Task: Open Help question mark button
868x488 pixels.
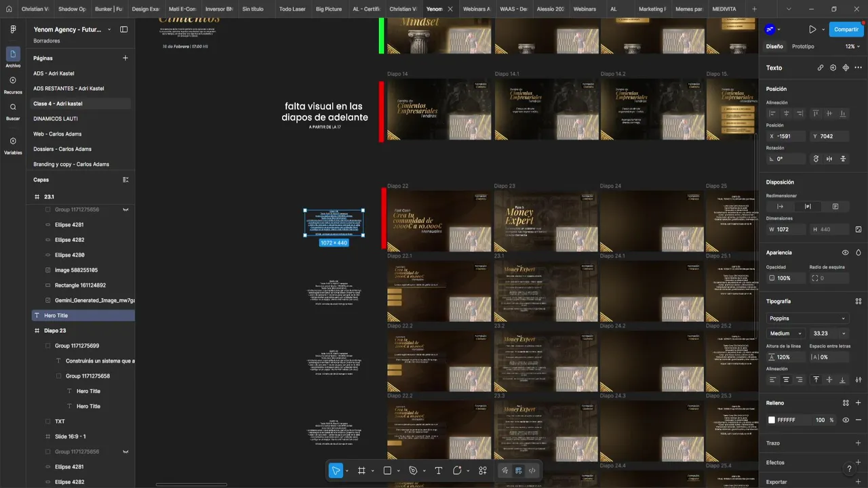Action: pyautogui.click(x=849, y=469)
